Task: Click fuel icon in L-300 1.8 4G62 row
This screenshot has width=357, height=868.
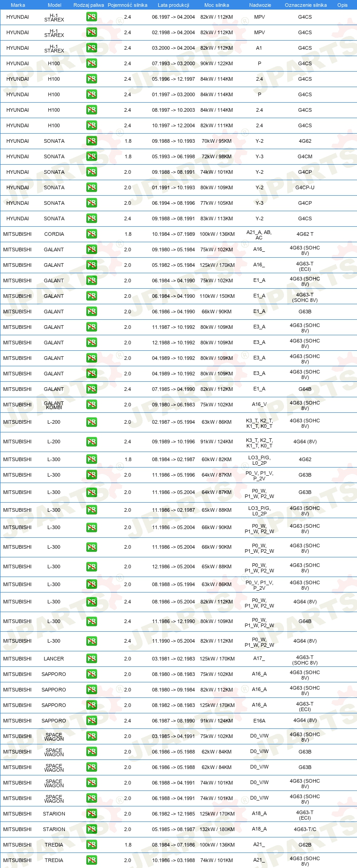Action: 91,459
